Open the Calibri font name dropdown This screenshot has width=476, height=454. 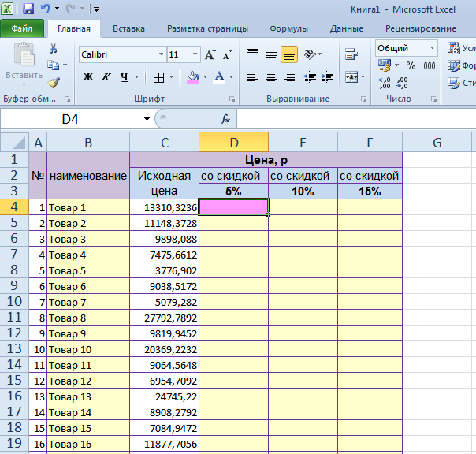161,55
